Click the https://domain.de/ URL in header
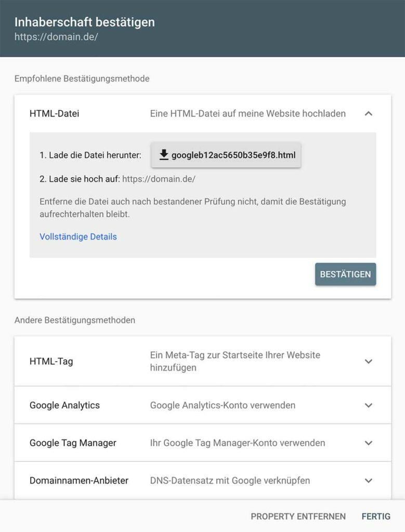This screenshot has height=532, width=405. click(x=56, y=38)
